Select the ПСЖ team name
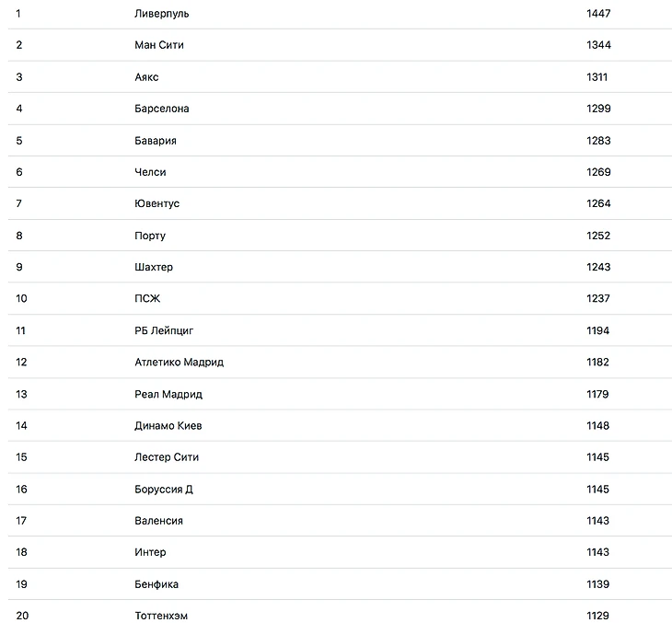Viewport: 672px width, 623px height. (x=147, y=298)
